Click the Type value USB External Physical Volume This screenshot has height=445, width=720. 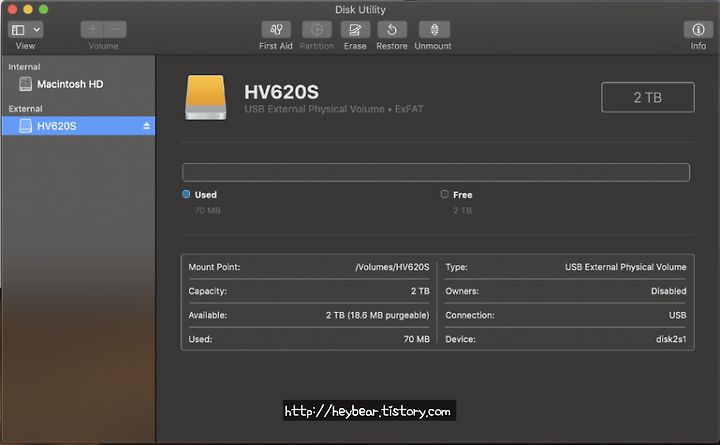tap(625, 267)
